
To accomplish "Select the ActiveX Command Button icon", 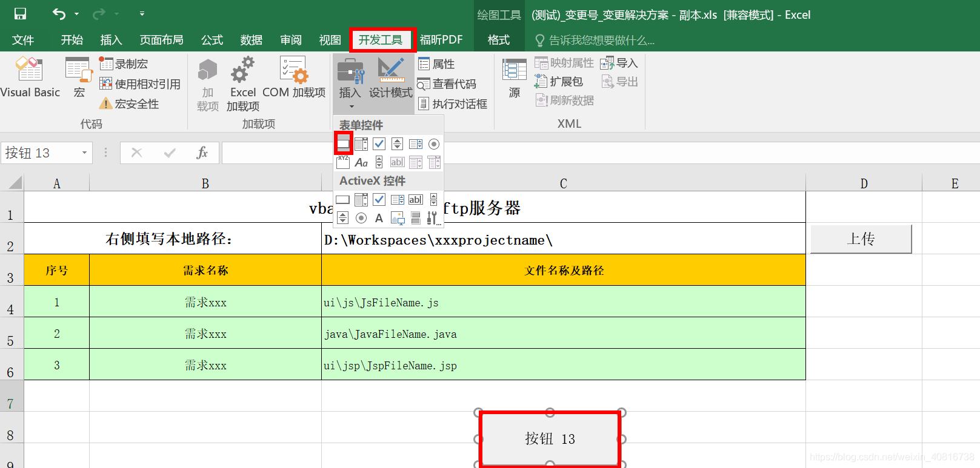I will pyautogui.click(x=343, y=200).
